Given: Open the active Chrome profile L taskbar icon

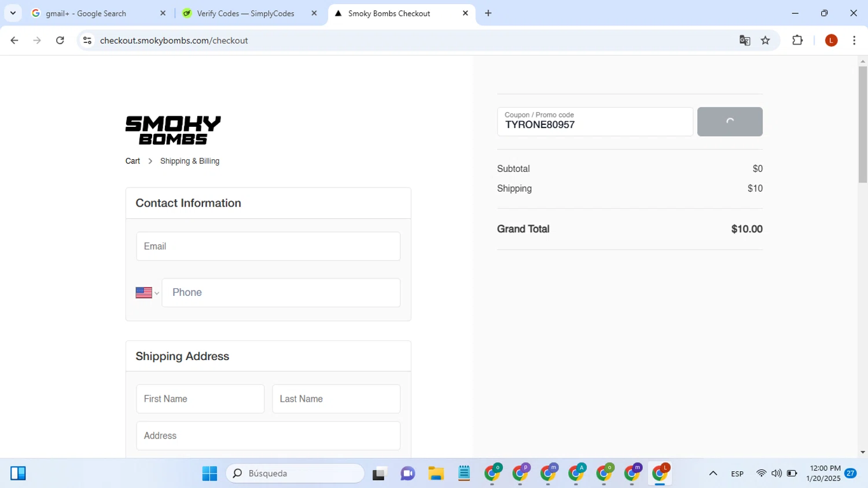Looking at the screenshot, I should point(660,474).
